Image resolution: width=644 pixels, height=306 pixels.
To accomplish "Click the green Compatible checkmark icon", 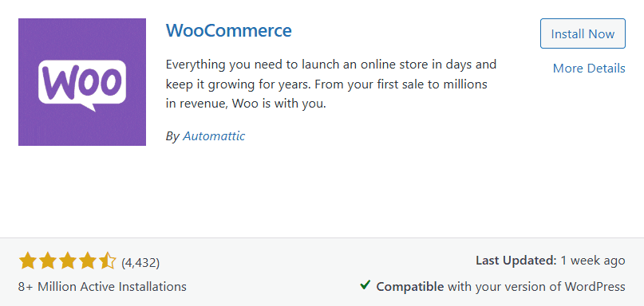I will (x=365, y=285).
